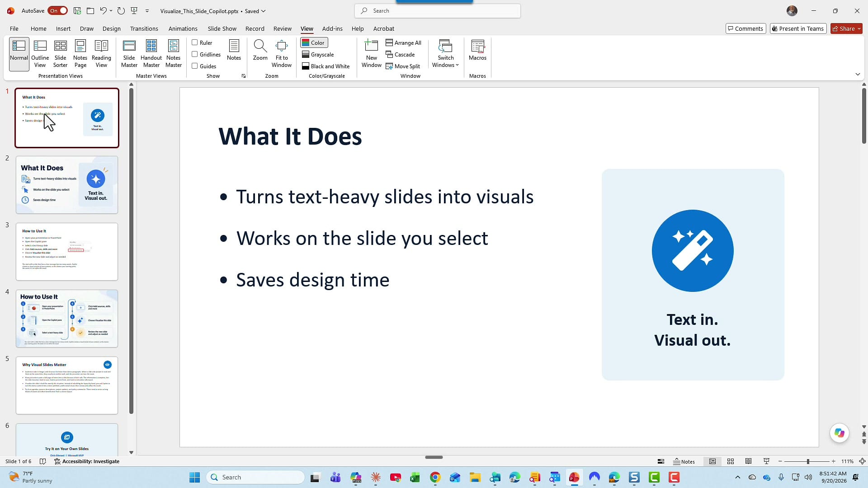Toggle AutoSave switch
The width and height of the screenshot is (868, 488).
[58, 10]
